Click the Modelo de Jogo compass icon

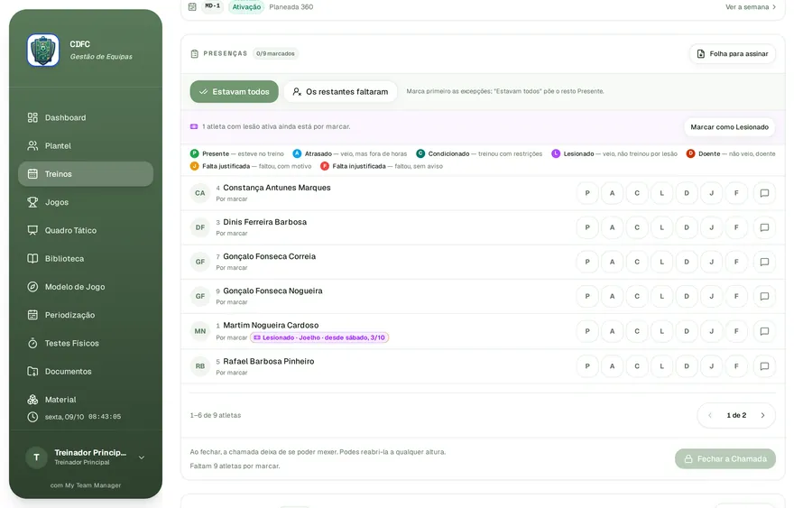pos(32,287)
